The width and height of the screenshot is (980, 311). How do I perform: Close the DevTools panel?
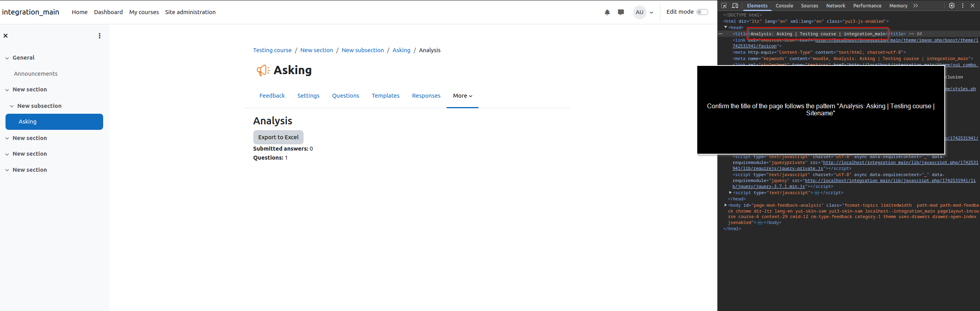973,5
